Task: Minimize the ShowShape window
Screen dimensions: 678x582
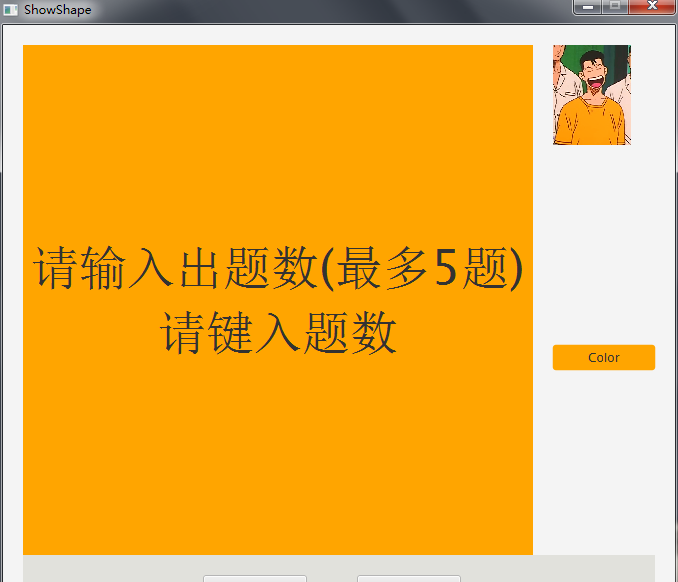Action: click(x=588, y=6)
